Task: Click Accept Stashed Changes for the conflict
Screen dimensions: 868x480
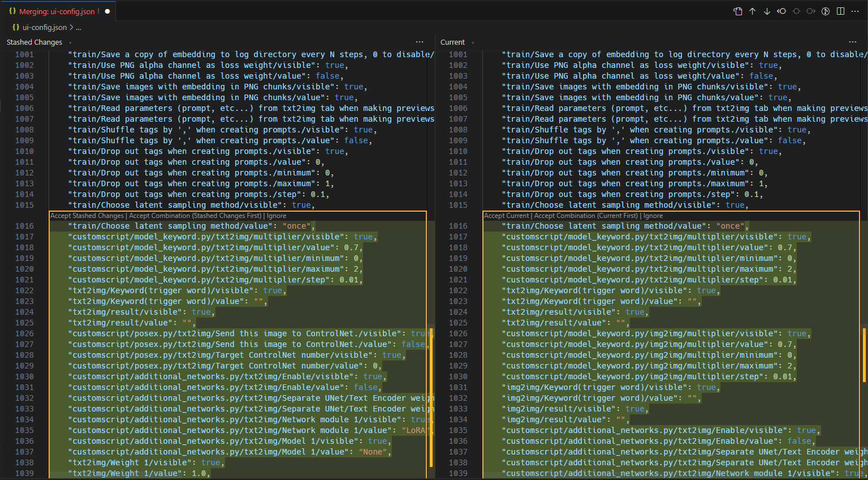Action: click(x=87, y=216)
